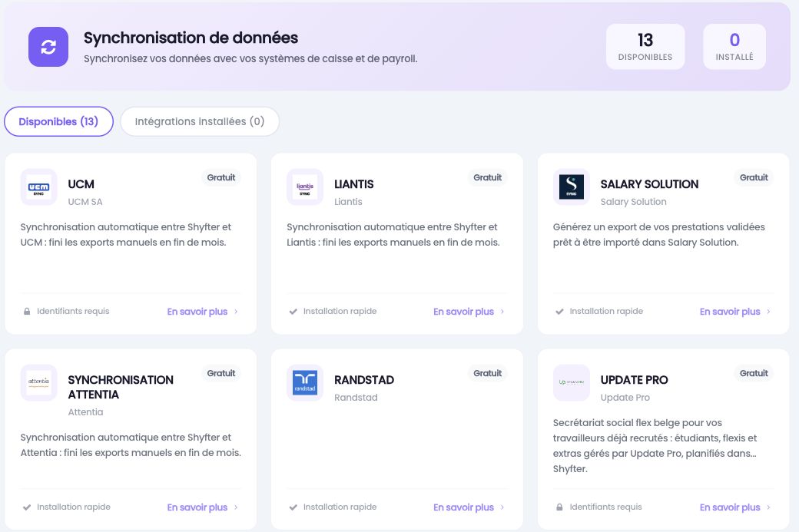The width and height of the screenshot is (799, 532).
Task: Click the SALARY SOLUTION card title
Action: pyautogui.click(x=649, y=184)
